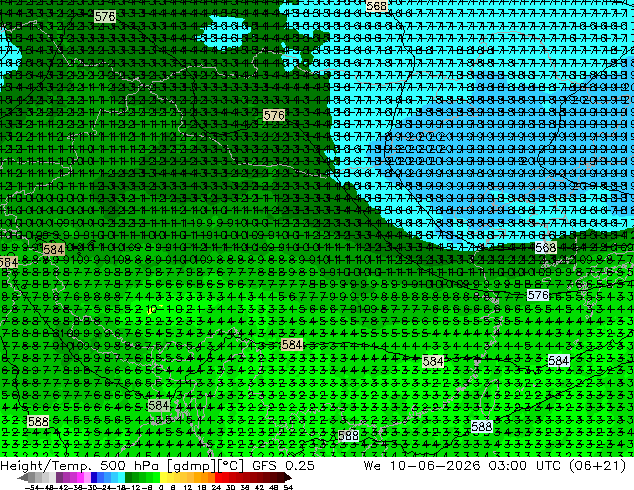
Task: Click the 576 contour label at the right side
Action: pyautogui.click(x=538, y=295)
